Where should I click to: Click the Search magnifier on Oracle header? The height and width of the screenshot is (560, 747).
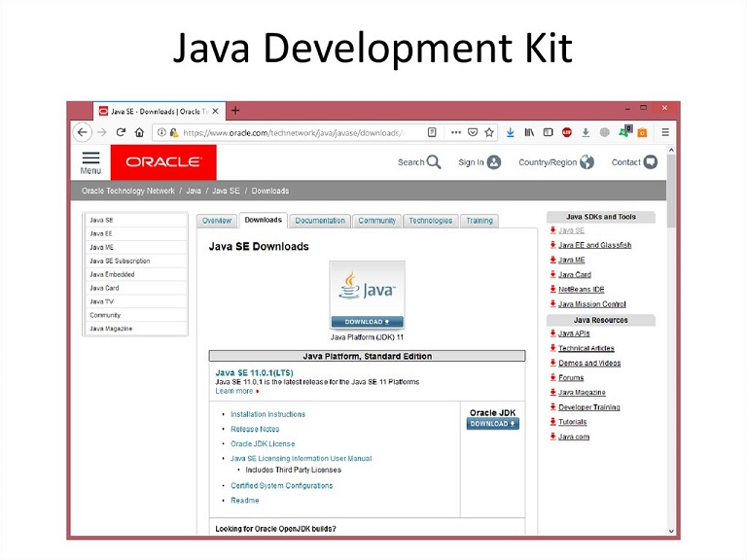pyautogui.click(x=434, y=162)
